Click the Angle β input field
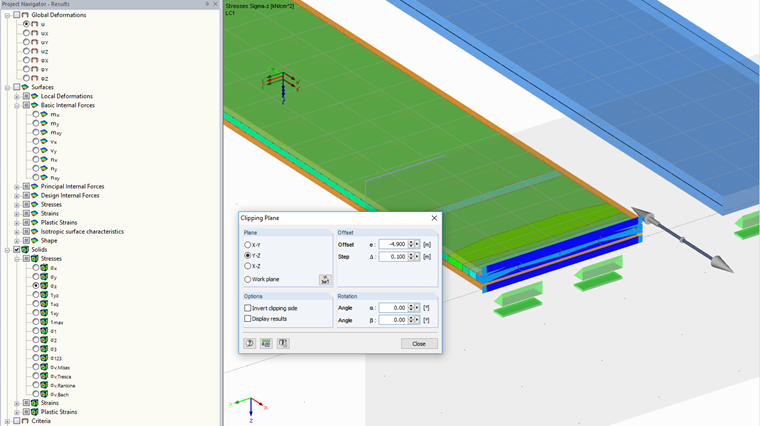 pyautogui.click(x=393, y=320)
